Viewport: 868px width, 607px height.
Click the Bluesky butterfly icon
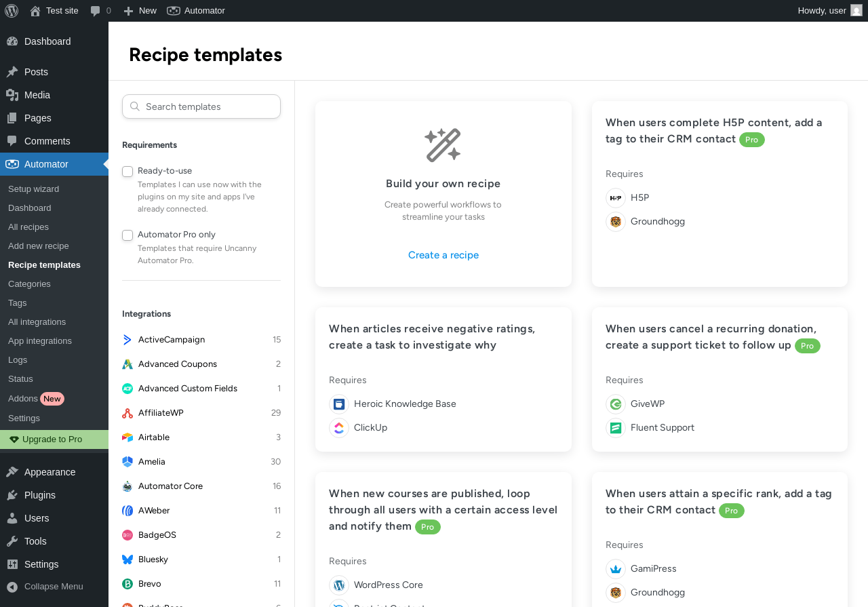click(127, 560)
